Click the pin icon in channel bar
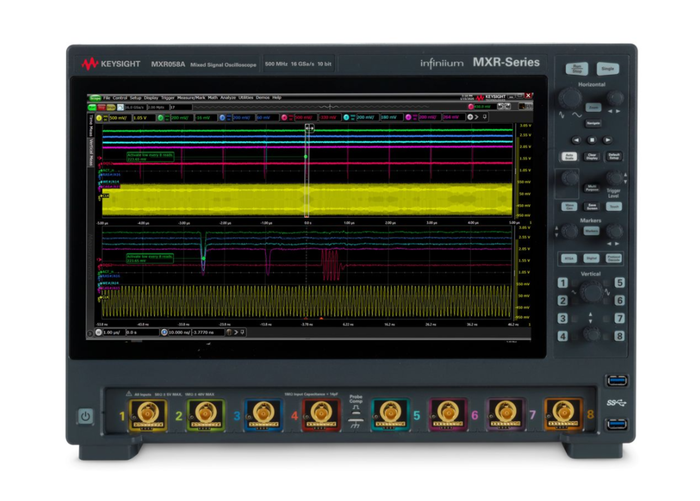The width and height of the screenshot is (700, 501). (484, 117)
